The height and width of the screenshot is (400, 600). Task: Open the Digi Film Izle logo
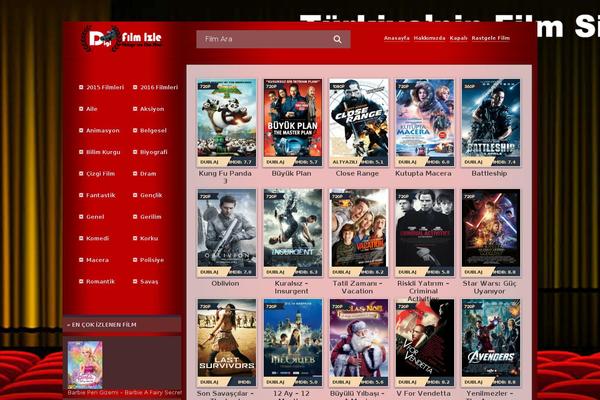click(122, 39)
